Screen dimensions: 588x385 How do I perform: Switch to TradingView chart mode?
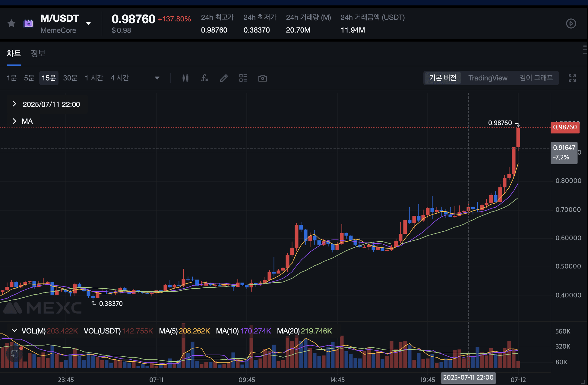click(x=488, y=78)
